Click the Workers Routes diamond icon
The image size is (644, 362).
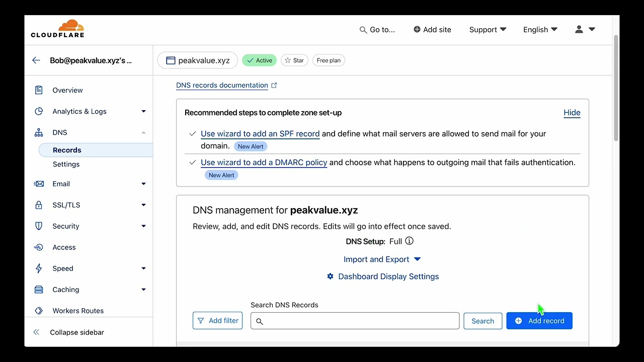pyautogui.click(x=39, y=311)
